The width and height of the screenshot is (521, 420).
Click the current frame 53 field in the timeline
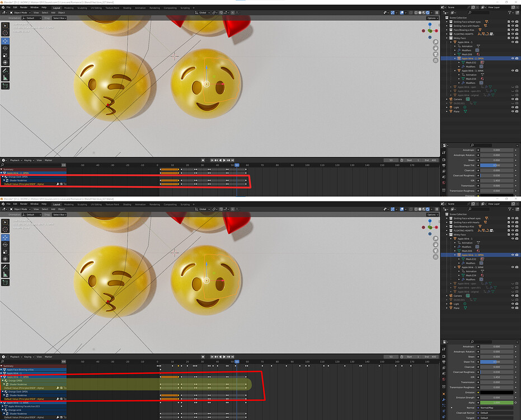pos(391,160)
